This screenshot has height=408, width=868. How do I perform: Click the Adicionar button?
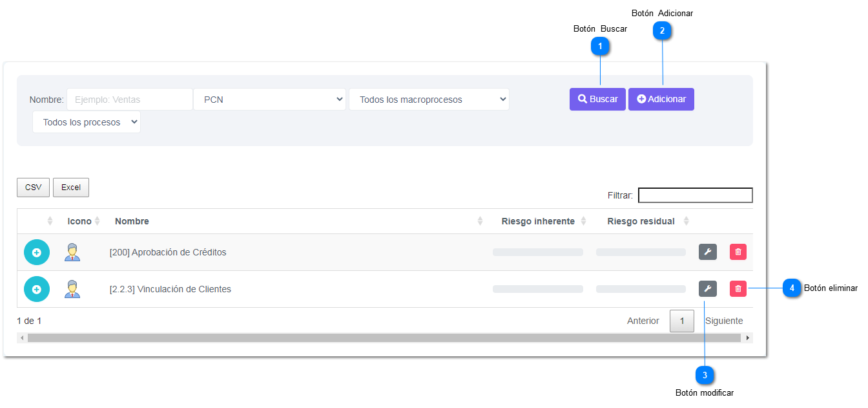tap(661, 100)
